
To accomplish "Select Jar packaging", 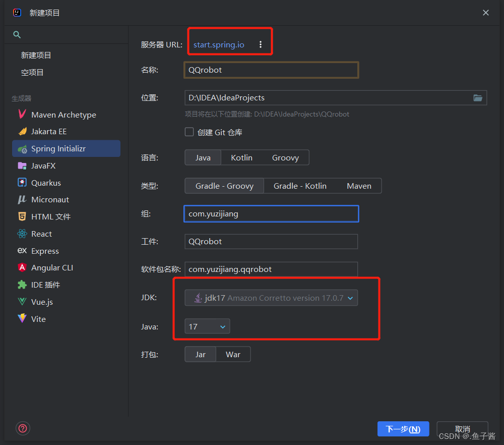I will (x=200, y=355).
